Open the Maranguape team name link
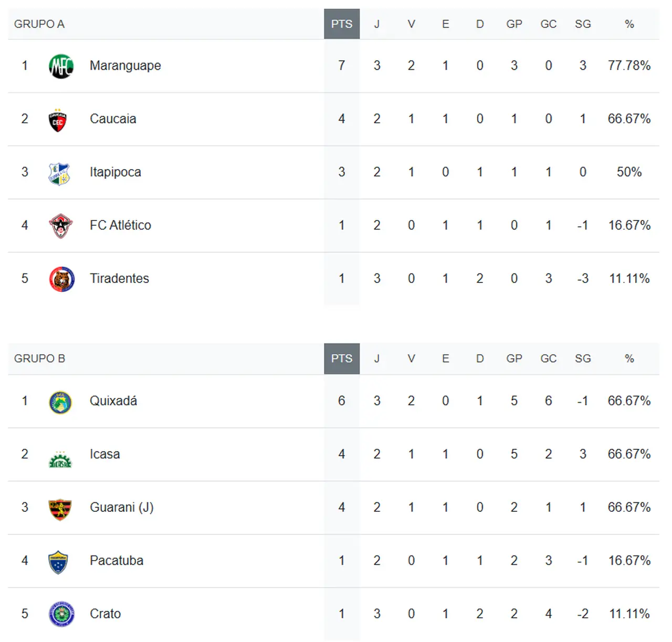 pyautogui.click(x=125, y=66)
